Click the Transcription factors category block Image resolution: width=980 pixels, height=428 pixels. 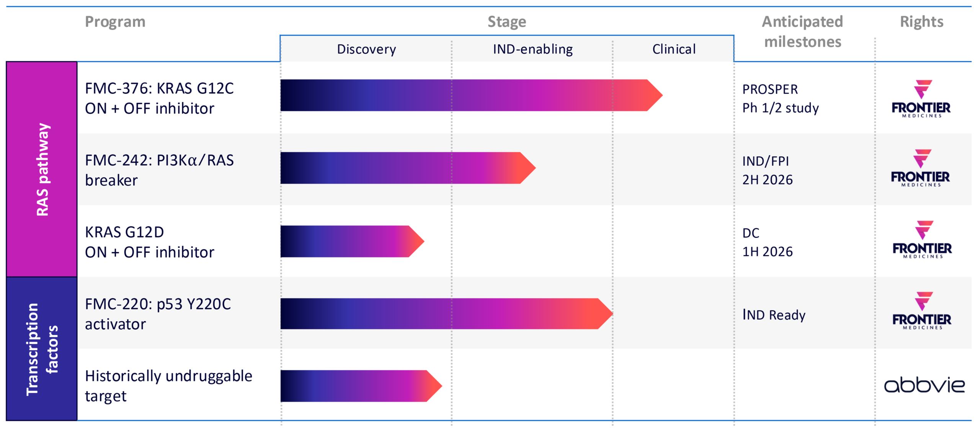(x=42, y=349)
